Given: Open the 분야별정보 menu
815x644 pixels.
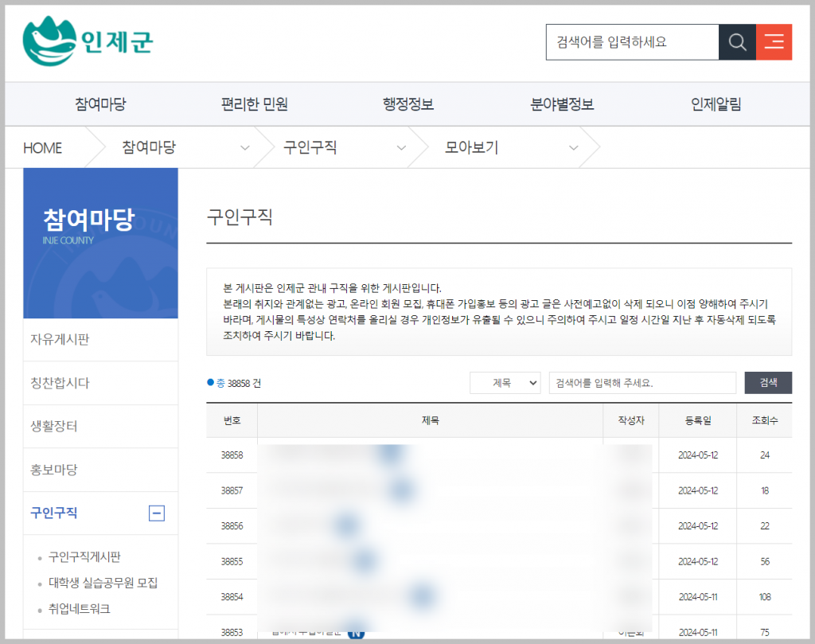Looking at the screenshot, I should click(562, 104).
